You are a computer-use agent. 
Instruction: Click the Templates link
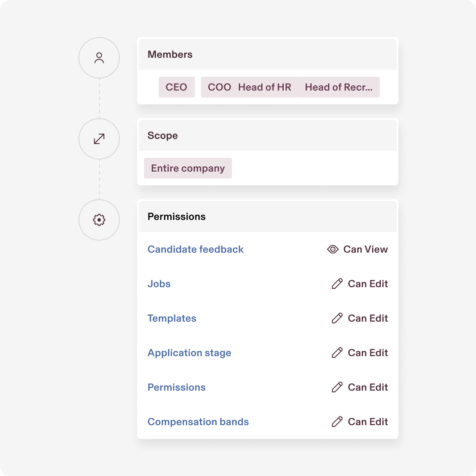pyautogui.click(x=172, y=318)
